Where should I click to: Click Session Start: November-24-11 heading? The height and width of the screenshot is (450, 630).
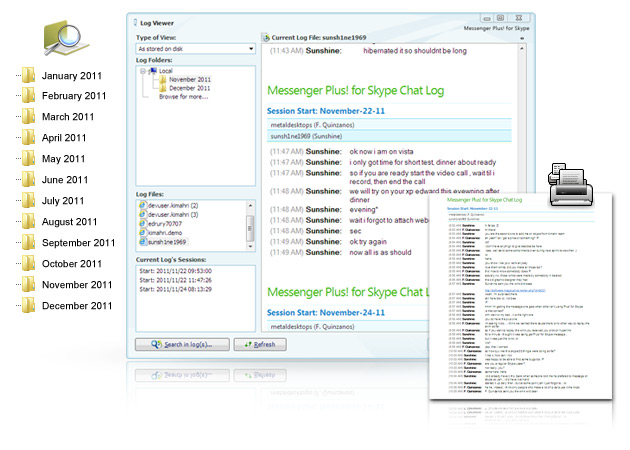[326, 313]
